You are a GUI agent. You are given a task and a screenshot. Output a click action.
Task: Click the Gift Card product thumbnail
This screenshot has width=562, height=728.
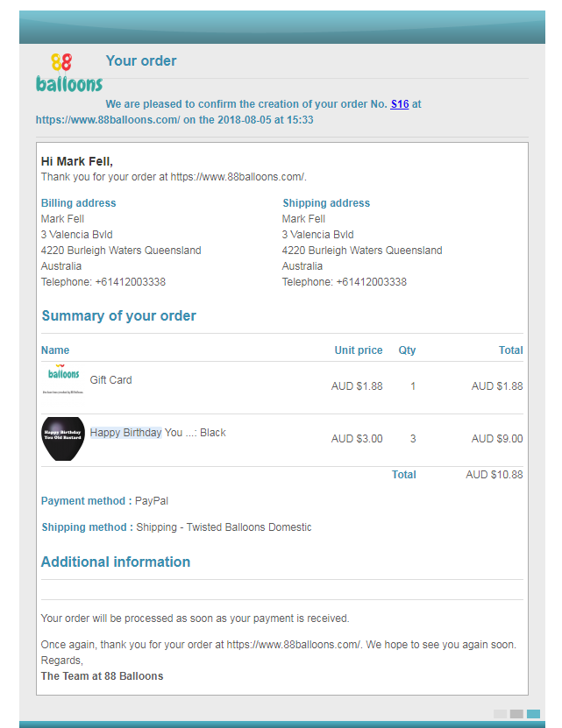pyautogui.click(x=63, y=380)
